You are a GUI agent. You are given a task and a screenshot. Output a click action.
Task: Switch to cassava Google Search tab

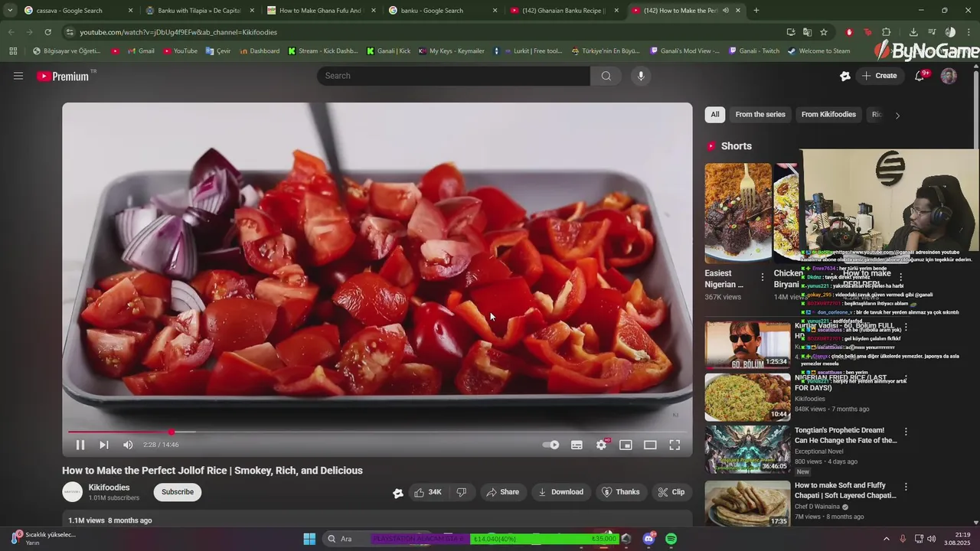(77, 11)
